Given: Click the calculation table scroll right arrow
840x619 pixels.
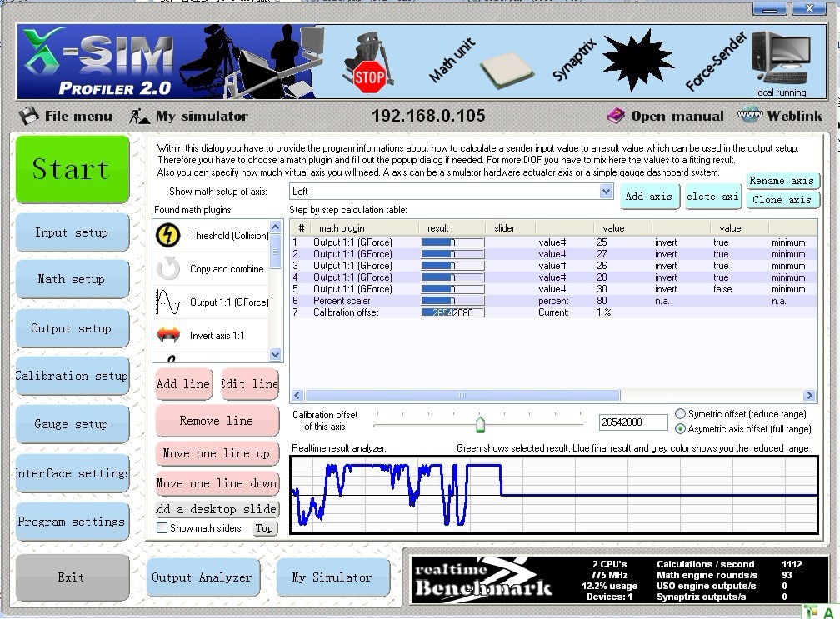Looking at the screenshot, I should tap(809, 396).
